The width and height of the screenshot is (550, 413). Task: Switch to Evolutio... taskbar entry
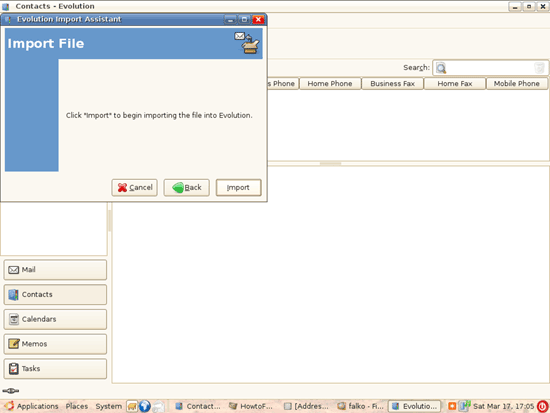click(x=414, y=406)
